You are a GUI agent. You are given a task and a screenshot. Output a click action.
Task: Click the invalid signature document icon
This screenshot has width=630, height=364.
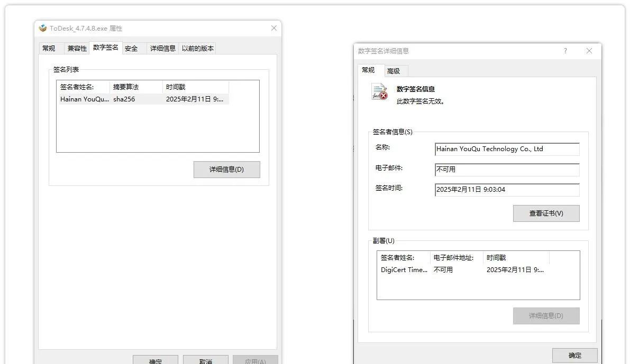point(379,91)
